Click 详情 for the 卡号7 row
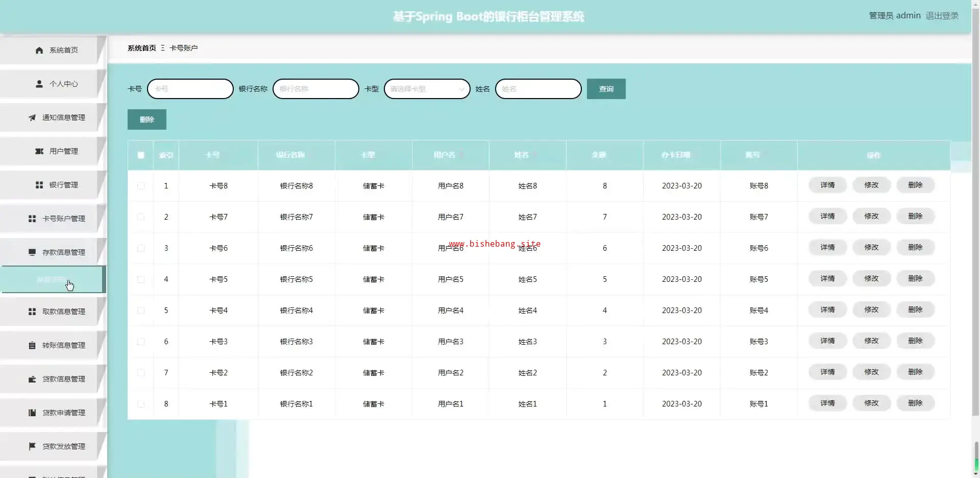 point(827,217)
